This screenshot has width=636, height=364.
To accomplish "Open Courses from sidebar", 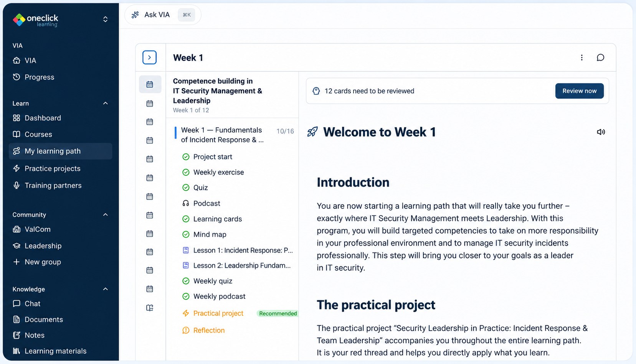I will coord(60,135).
